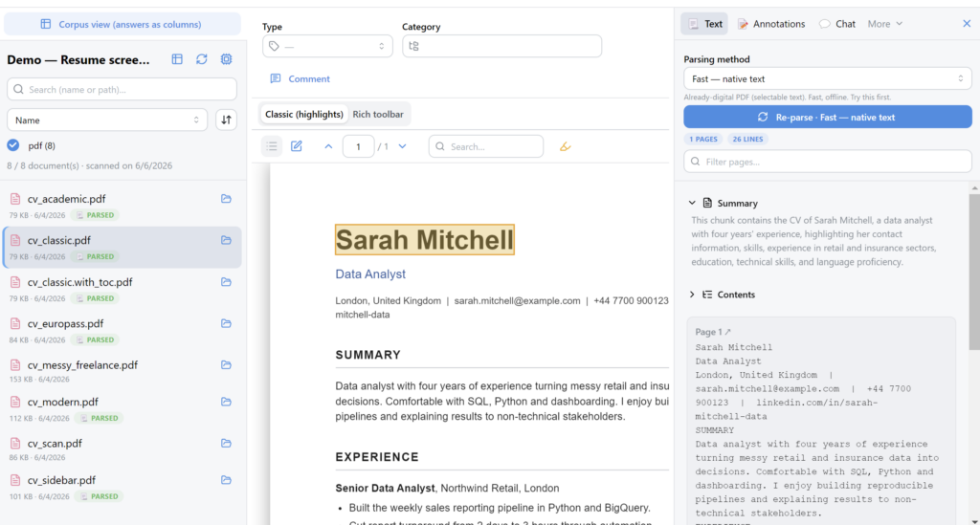Select cv_sidebar.pdf in the list

click(122, 488)
